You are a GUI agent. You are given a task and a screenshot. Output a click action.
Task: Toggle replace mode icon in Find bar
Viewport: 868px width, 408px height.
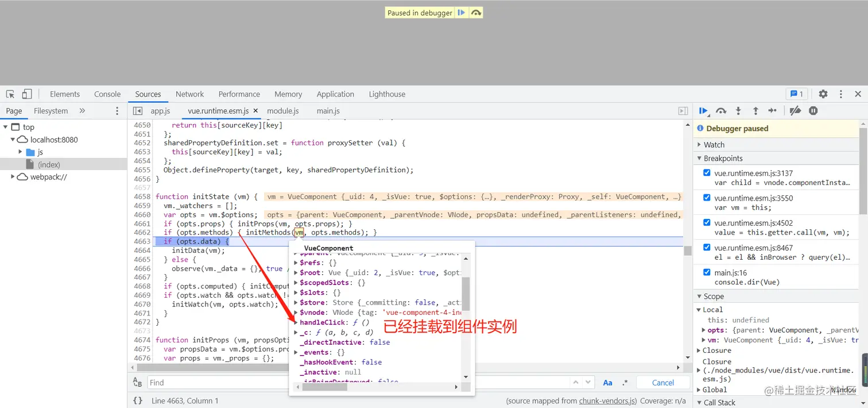point(138,382)
